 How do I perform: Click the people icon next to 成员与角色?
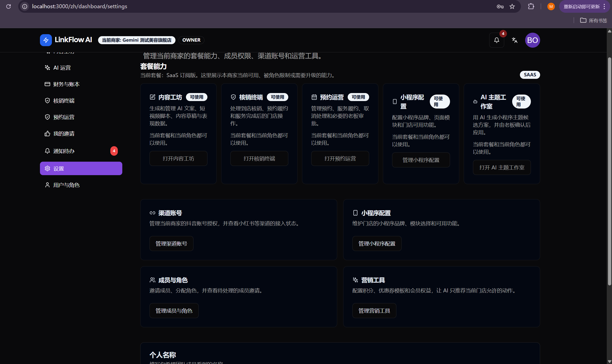(x=153, y=280)
